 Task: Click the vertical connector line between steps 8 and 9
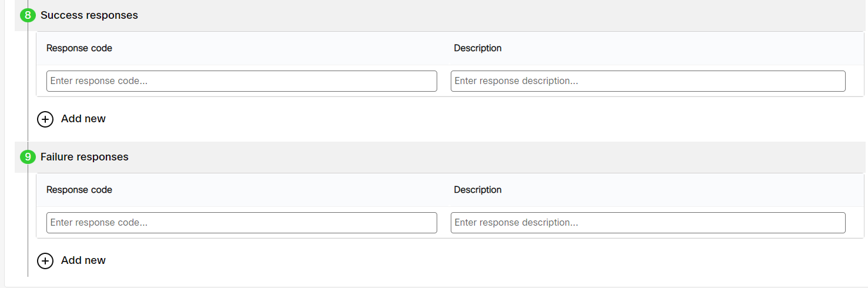[28, 86]
